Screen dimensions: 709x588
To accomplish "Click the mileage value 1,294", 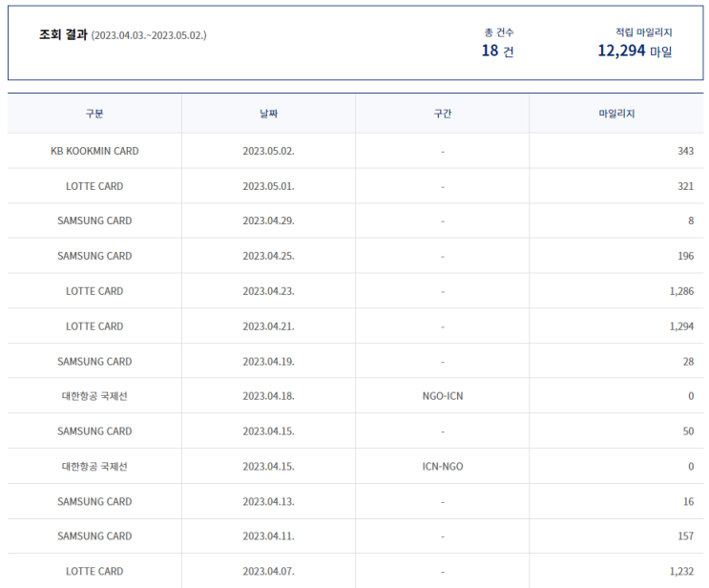I will pyautogui.click(x=681, y=326).
